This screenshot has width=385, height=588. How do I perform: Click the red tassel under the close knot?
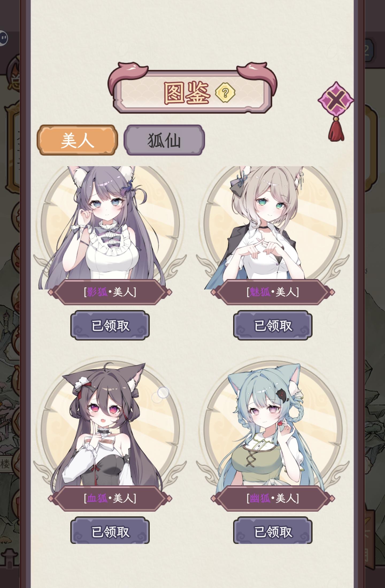coord(336,130)
